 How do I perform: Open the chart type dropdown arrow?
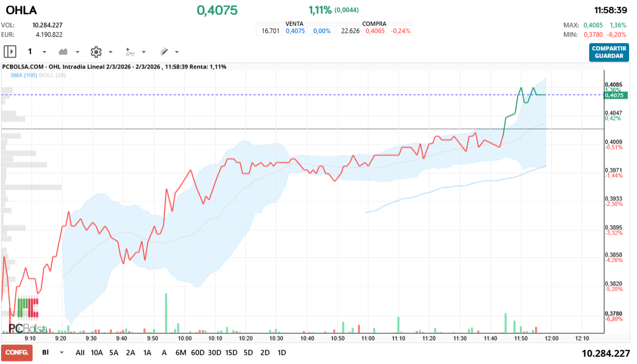pos(77,52)
